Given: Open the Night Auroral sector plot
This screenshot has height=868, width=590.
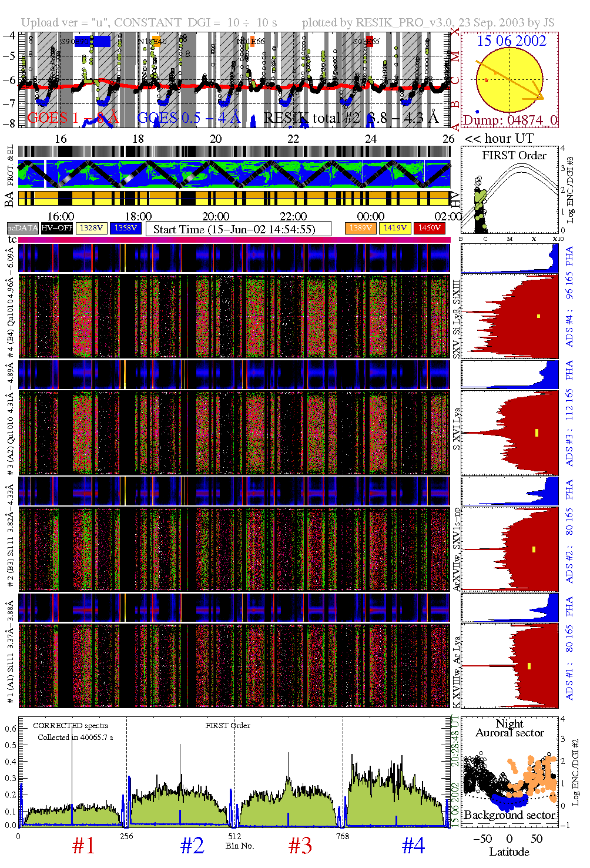Looking at the screenshot, I should coord(509,771).
